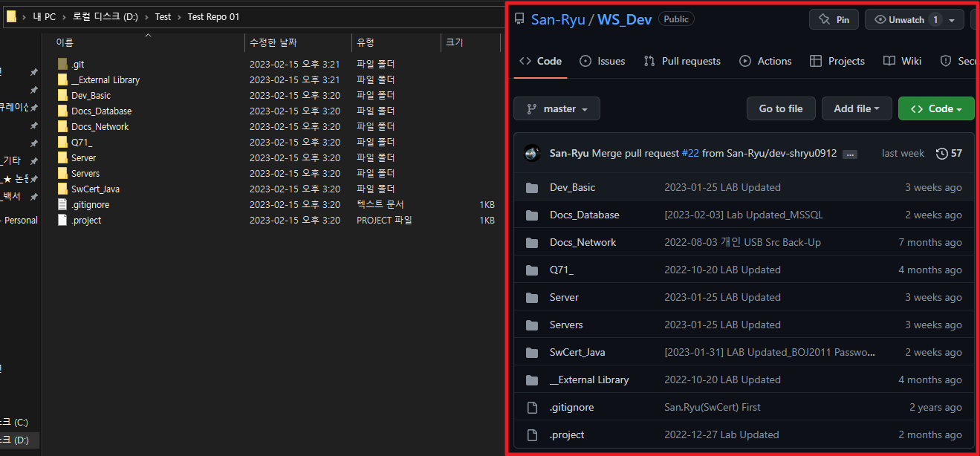Screen dimensions: 980x456
Task: Open the San-Ryu owner link
Action: click(558, 19)
